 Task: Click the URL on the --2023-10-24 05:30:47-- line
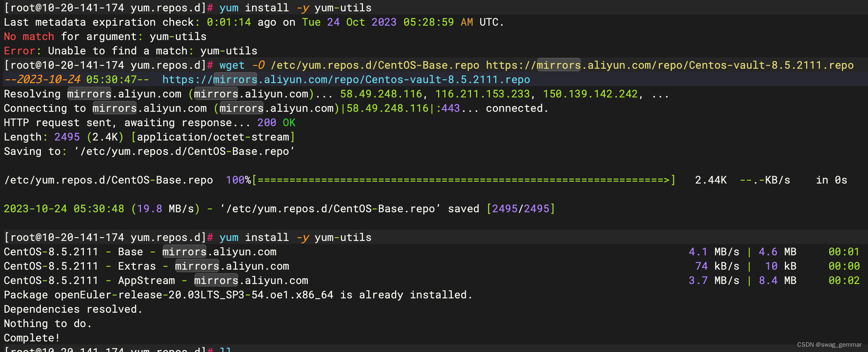[x=346, y=79]
